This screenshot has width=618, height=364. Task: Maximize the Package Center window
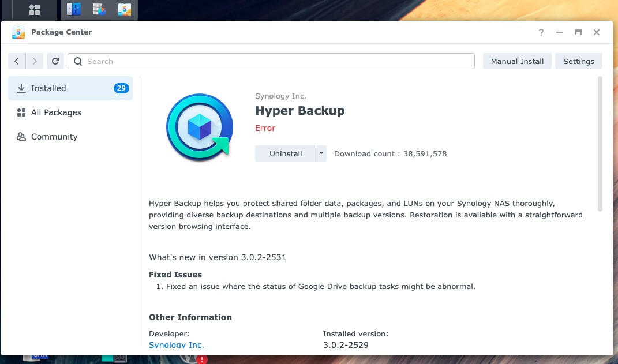click(x=578, y=32)
